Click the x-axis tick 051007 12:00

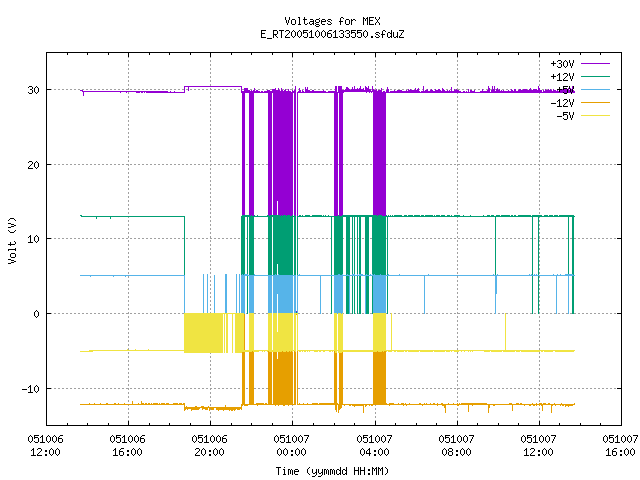(539, 446)
